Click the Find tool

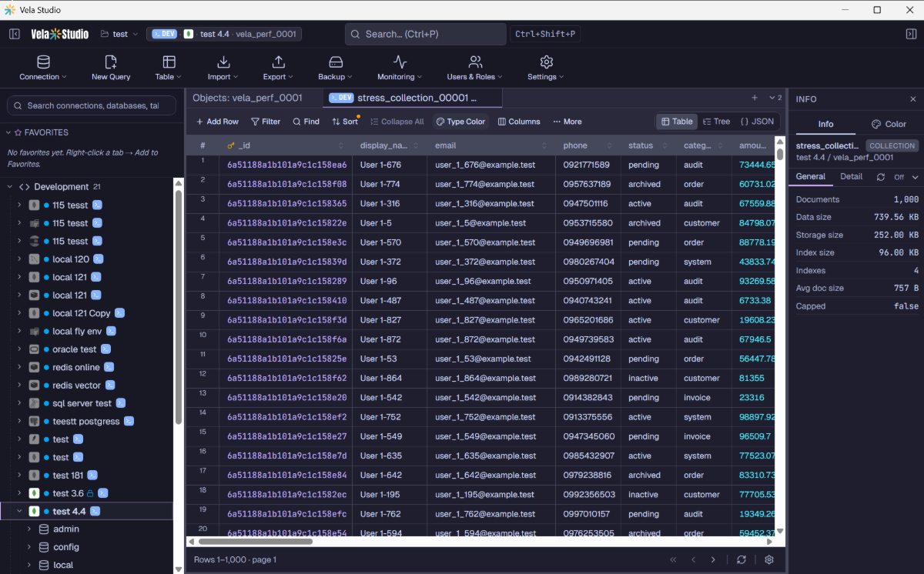pyautogui.click(x=306, y=122)
